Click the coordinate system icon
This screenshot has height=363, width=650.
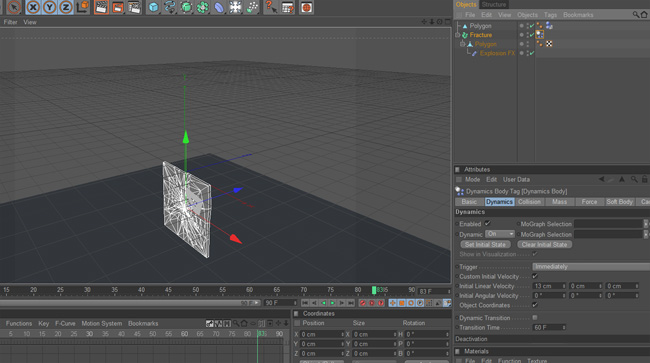83,7
